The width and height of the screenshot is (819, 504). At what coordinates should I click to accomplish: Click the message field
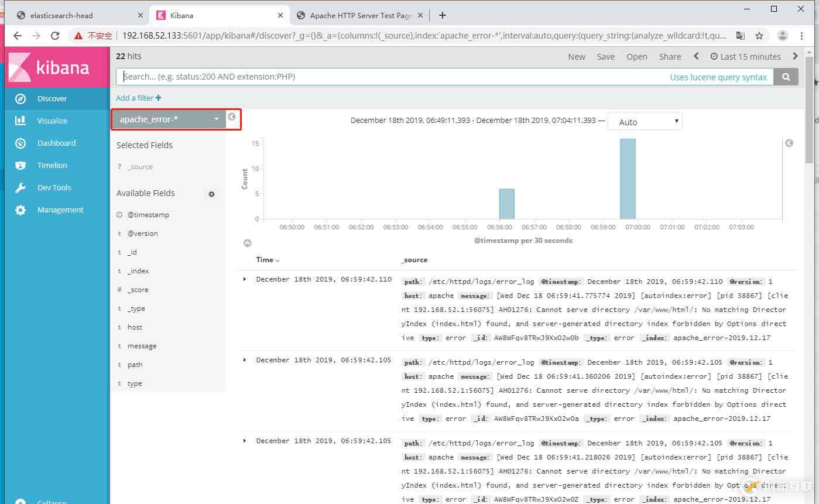142,346
